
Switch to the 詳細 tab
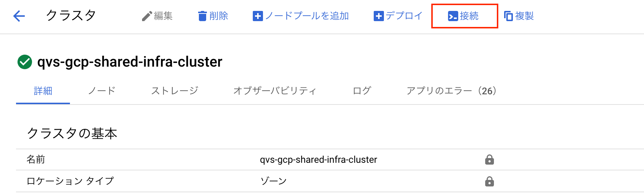(x=43, y=91)
